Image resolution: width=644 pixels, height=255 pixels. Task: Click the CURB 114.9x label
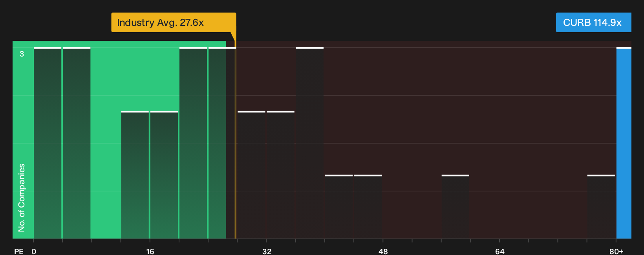tap(593, 22)
